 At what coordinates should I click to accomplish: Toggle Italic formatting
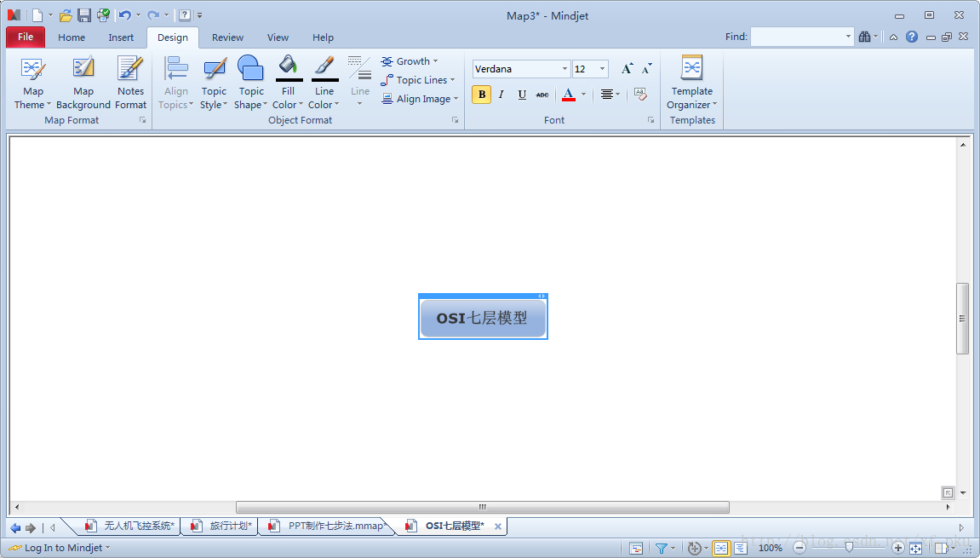coord(501,95)
